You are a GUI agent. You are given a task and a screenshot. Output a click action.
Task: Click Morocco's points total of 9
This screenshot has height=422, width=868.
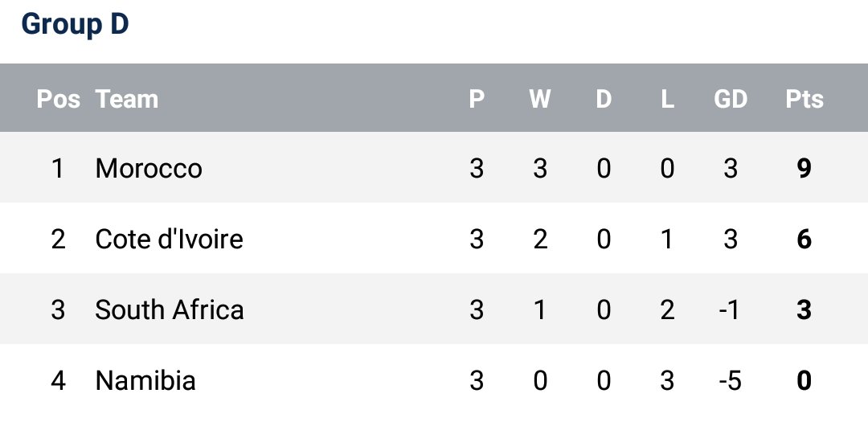coord(805,169)
